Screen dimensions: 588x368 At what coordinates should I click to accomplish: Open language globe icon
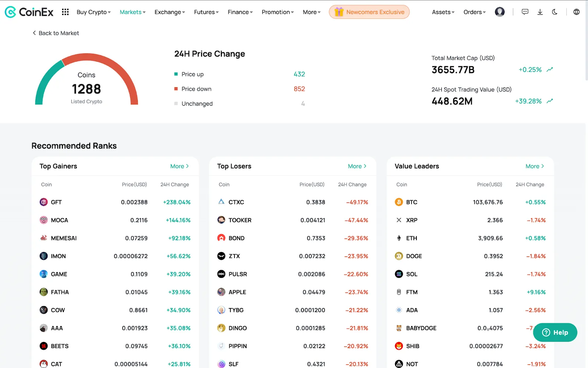click(577, 12)
